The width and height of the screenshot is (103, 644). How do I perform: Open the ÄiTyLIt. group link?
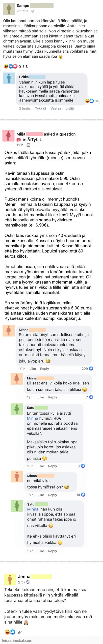point(35,140)
